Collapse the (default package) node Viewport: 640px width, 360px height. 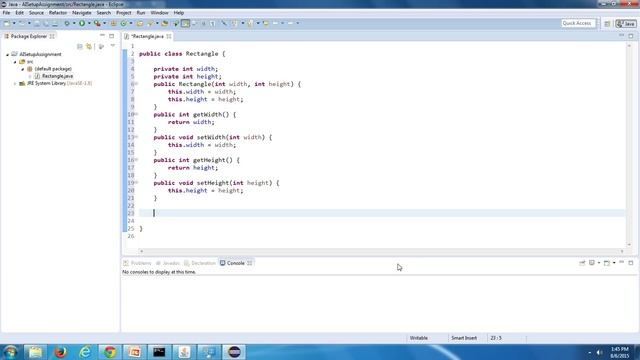tap(23, 69)
